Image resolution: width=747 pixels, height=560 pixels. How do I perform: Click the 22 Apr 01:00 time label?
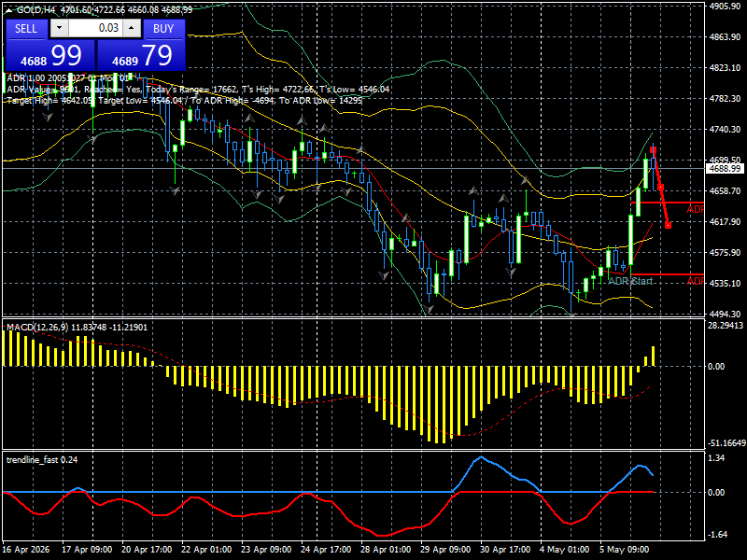(x=206, y=549)
